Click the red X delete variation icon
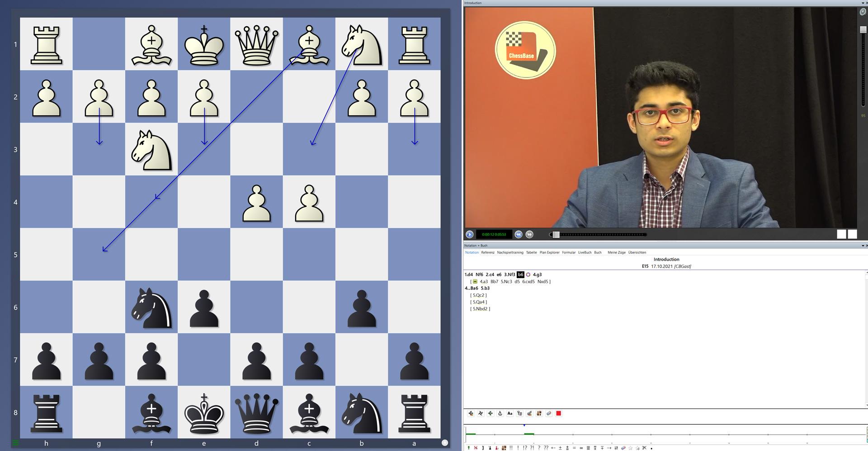Viewport: 868px width, 451px height. pyautogui.click(x=476, y=448)
